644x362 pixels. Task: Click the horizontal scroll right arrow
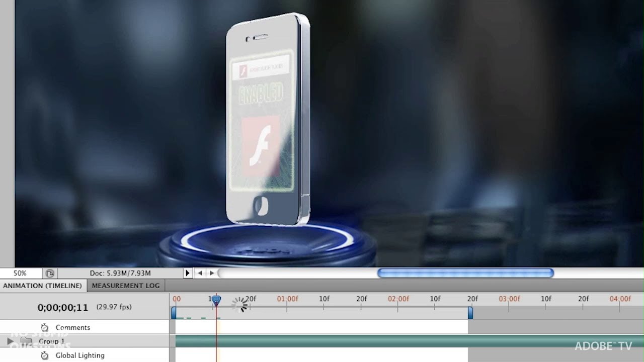click(x=212, y=273)
